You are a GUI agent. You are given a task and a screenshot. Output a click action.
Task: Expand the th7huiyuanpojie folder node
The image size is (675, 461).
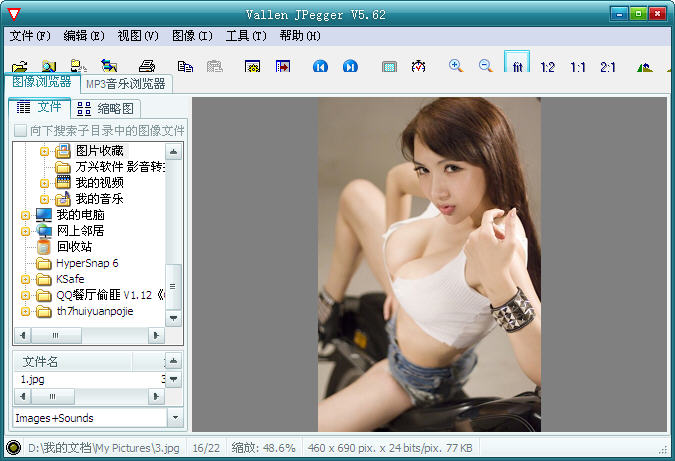pyautogui.click(x=25, y=311)
